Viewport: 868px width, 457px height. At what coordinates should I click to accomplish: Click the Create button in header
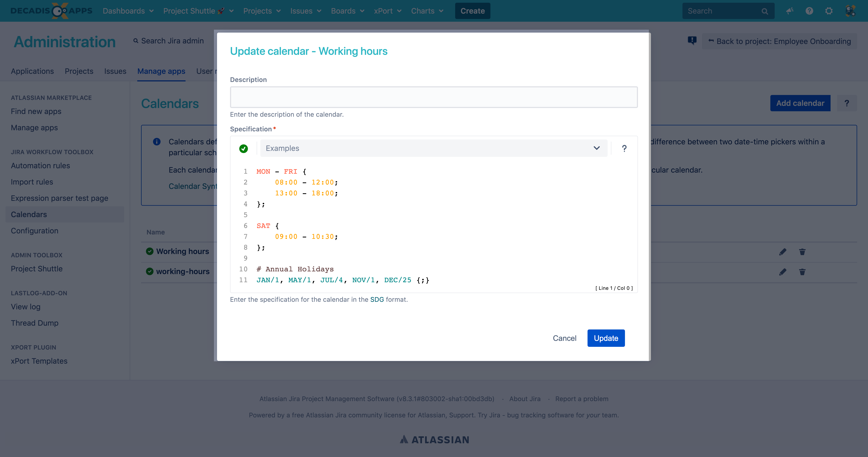point(472,11)
